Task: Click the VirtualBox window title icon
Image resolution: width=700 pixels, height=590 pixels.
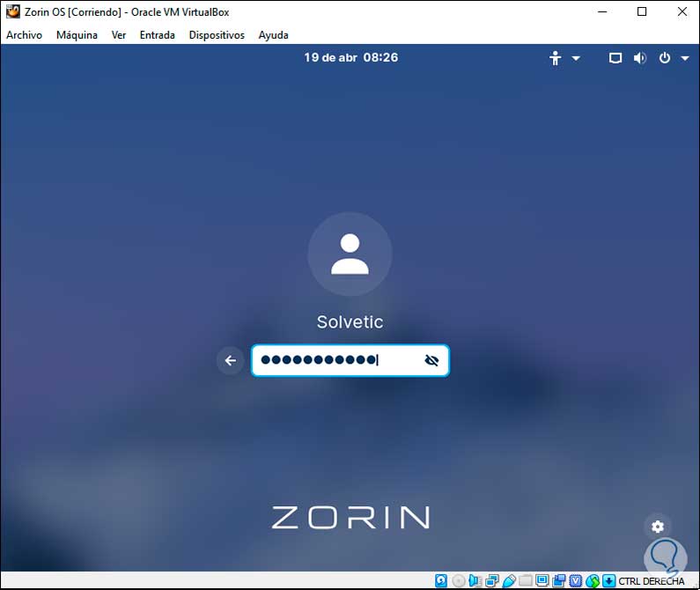Action: pos(13,11)
